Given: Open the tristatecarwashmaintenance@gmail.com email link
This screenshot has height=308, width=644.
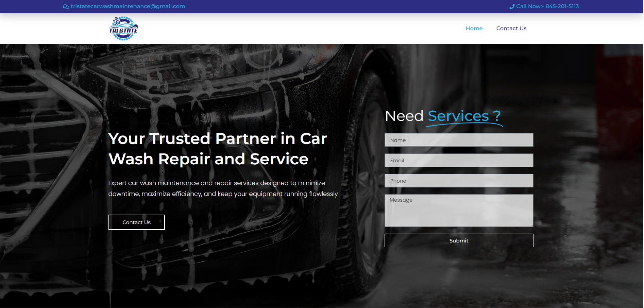Looking at the screenshot, I should coord(128,6).
